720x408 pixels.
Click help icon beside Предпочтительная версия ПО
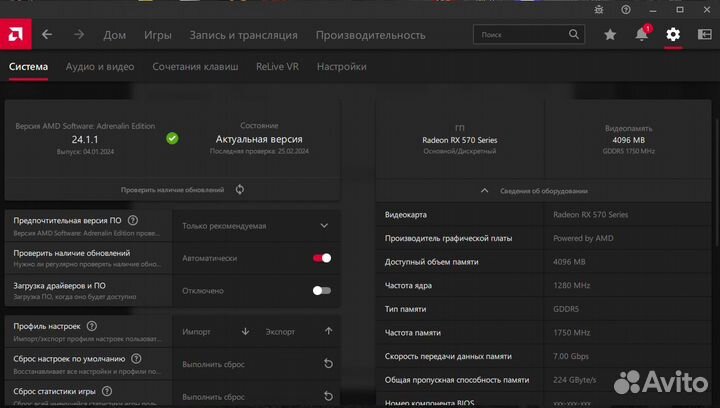click(x=133, y=220)
